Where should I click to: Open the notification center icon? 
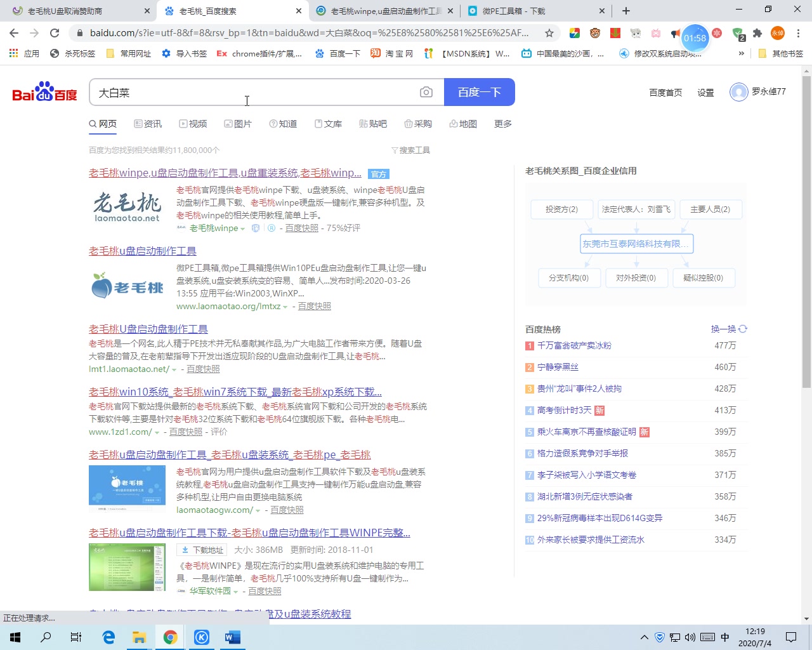pyautogui.click(x=791, y=637)
